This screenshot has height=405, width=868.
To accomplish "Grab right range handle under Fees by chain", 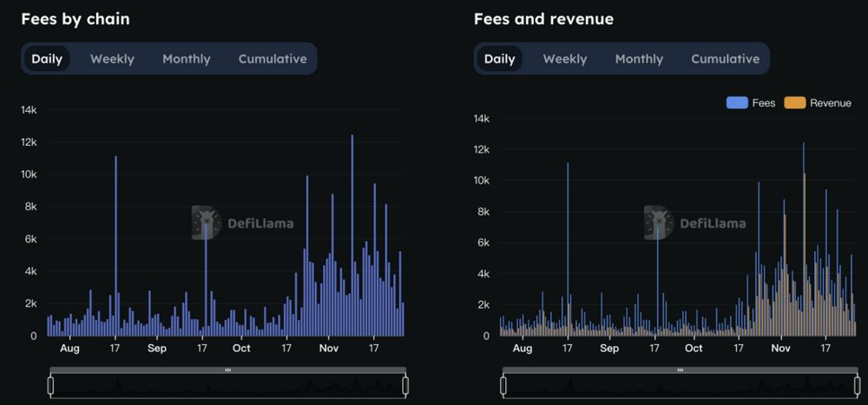I will point(405,386).
